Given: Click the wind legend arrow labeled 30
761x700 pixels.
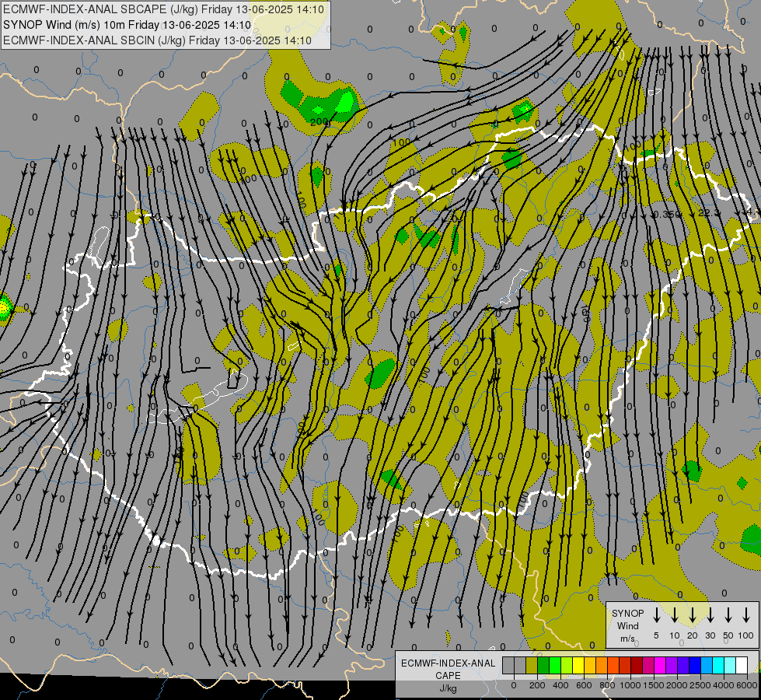Looking at the screenshot, I should point(710,615).
